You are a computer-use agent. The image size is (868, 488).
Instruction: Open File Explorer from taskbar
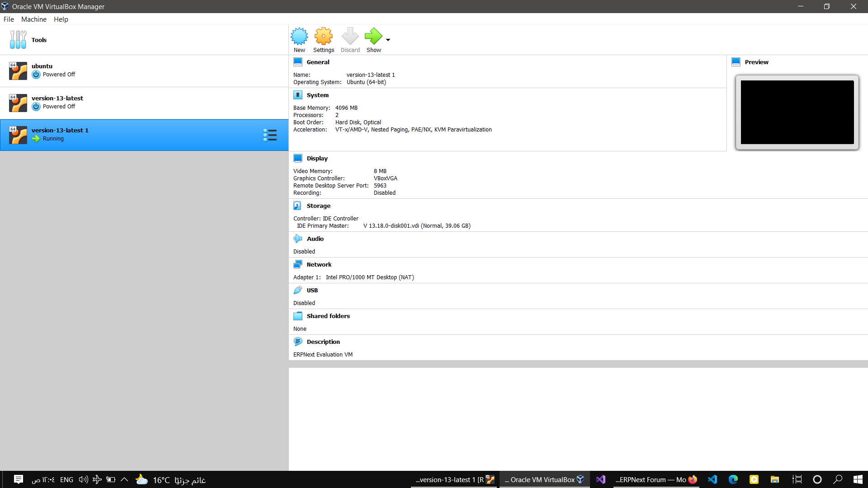click(775, 479)
